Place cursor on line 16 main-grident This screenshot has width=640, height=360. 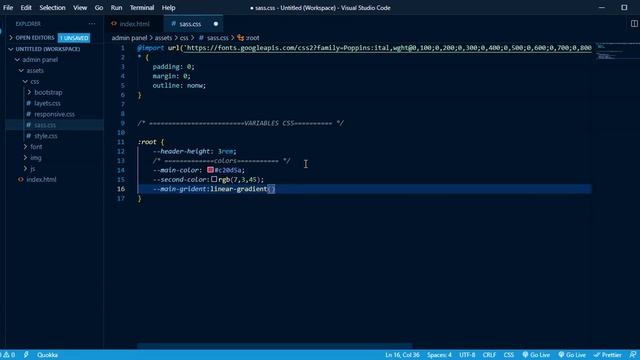pos(181,189)
